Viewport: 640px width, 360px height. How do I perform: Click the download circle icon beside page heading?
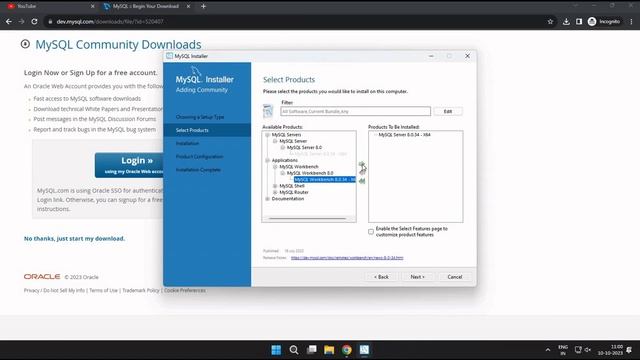tap(25, 44)
